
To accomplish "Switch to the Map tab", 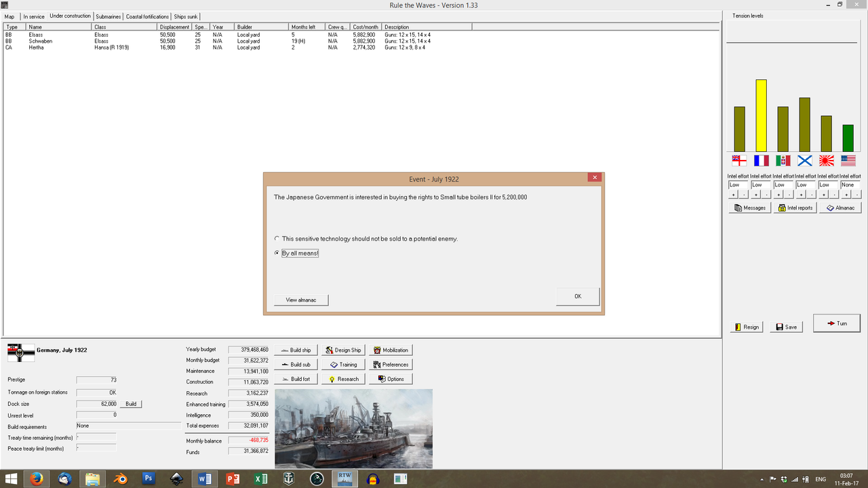I will [9, 16].
